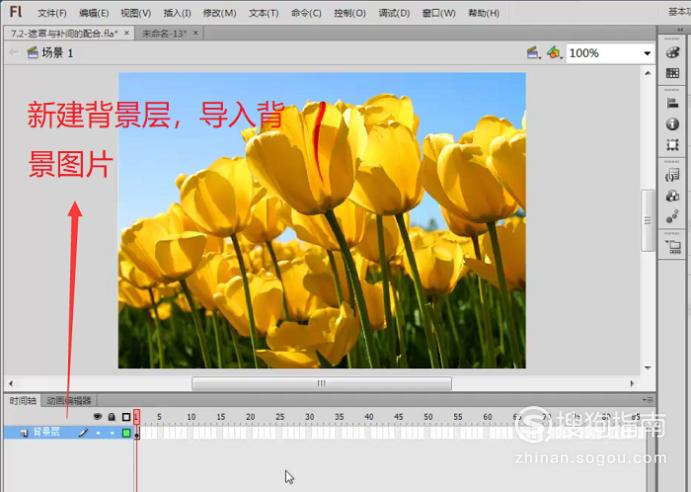
Task: Switch to the 时间轴 tab
Action: point(22,400)
